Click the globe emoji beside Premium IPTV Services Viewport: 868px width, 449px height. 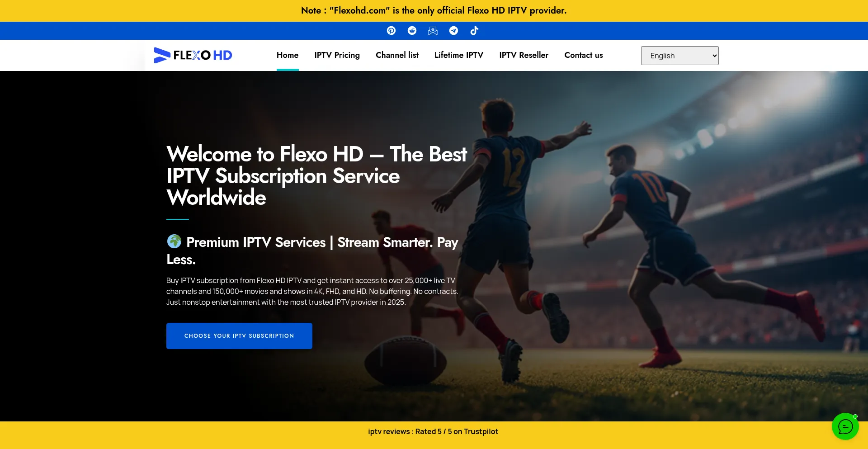[x=174, y=241]
